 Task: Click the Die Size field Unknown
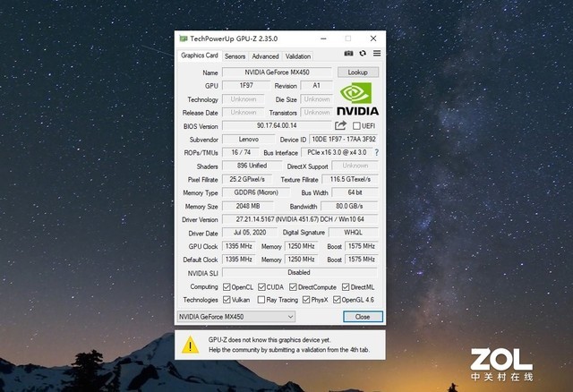click(317, 99)
